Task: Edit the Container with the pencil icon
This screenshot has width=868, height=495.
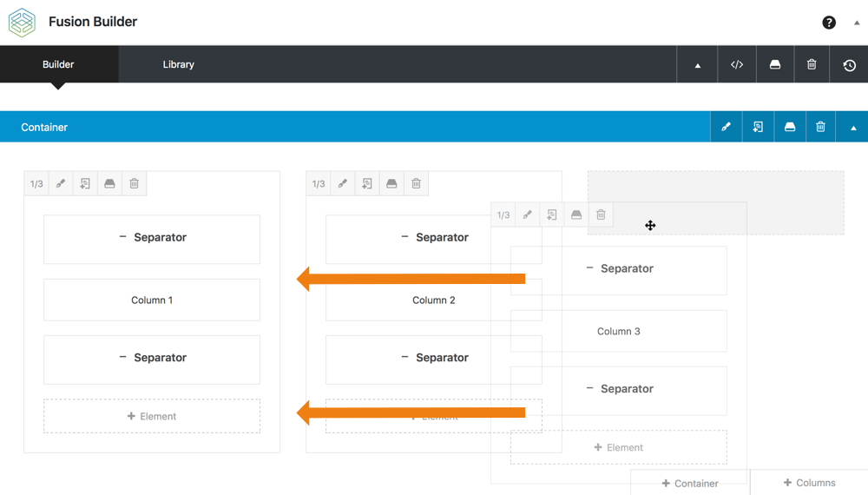Action: [726, 128]
